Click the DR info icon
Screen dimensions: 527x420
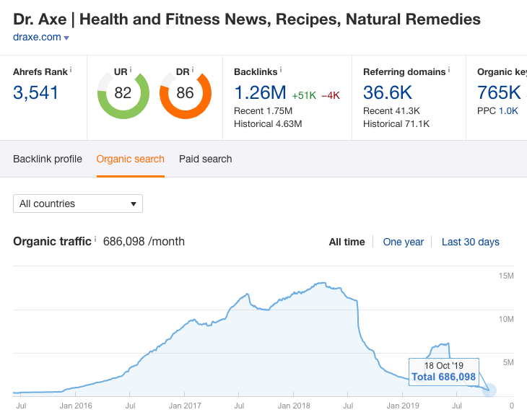193,69
